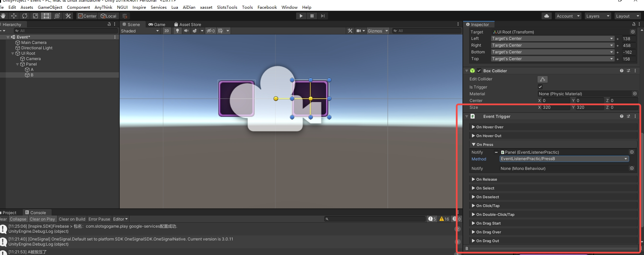Screen dimensions: 644x255
Task: Switch to Game tab
Action: coord(157,24)
